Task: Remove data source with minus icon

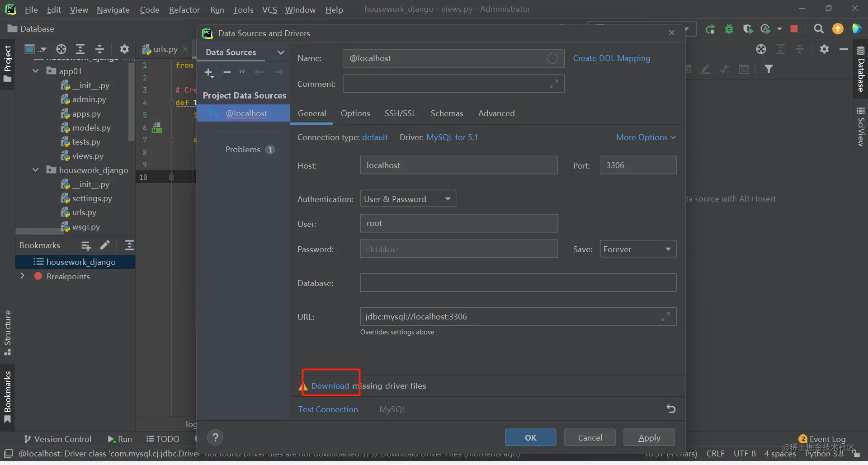Action: [x=227, y=72]
